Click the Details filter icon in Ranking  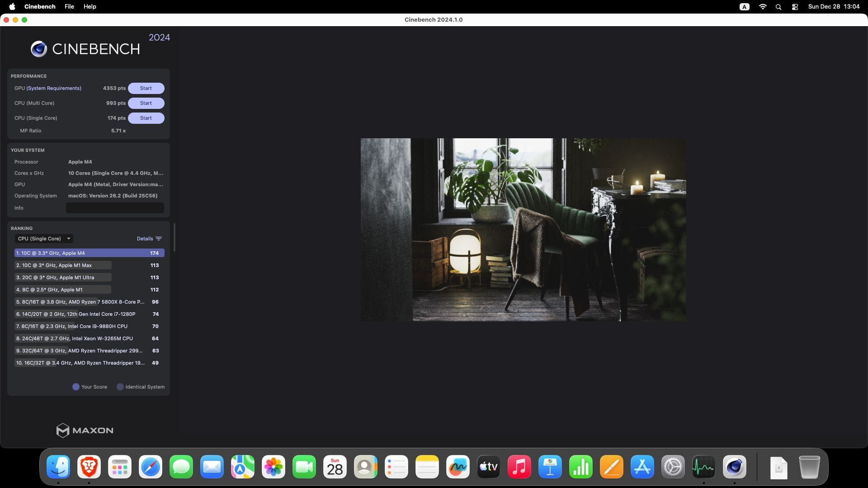[159, 239]
